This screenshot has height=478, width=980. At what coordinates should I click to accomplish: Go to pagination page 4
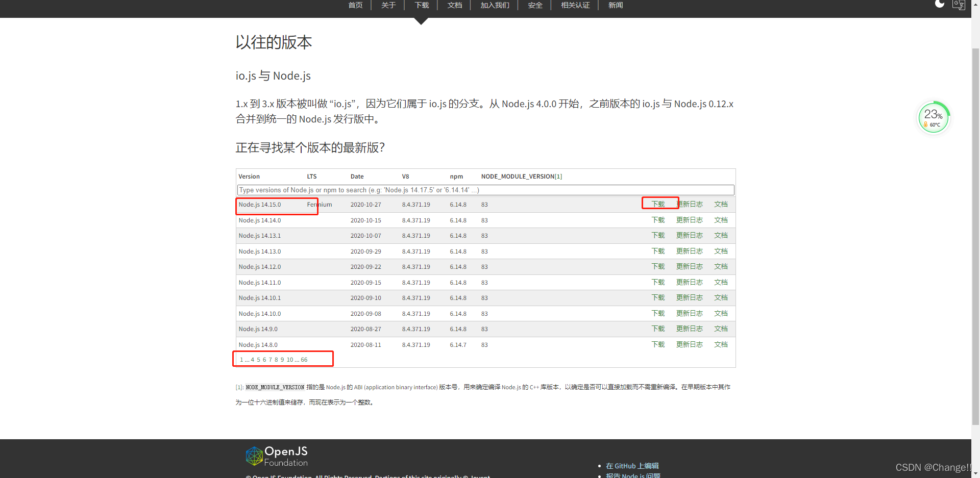click(x=252, y=360)
